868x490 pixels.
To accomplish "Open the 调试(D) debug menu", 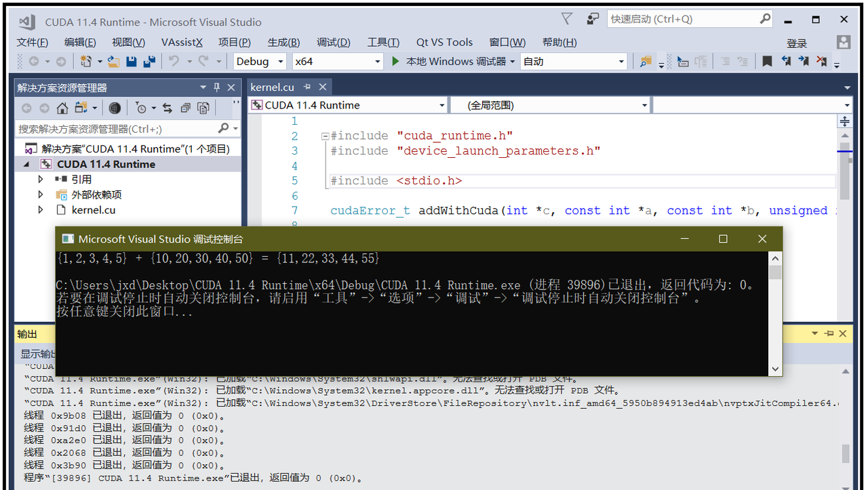I will 334,42.
